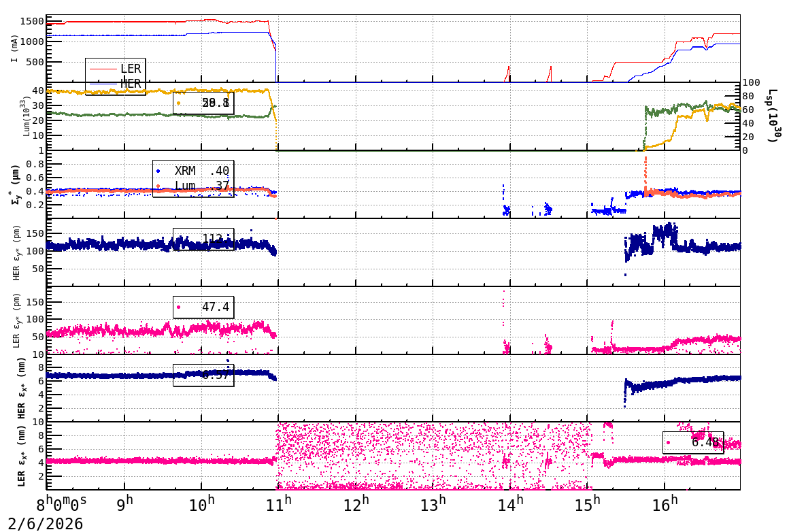Click the HER εy* (pm) axis title
Image resolution: width=789 pixels, height=532 pixels.
tap(16, 252)
